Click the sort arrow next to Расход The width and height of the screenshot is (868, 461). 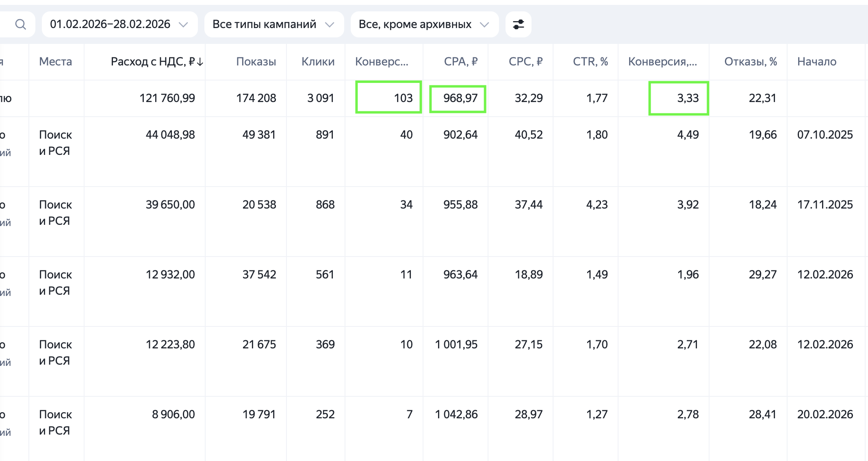click(x=200, y=62)
